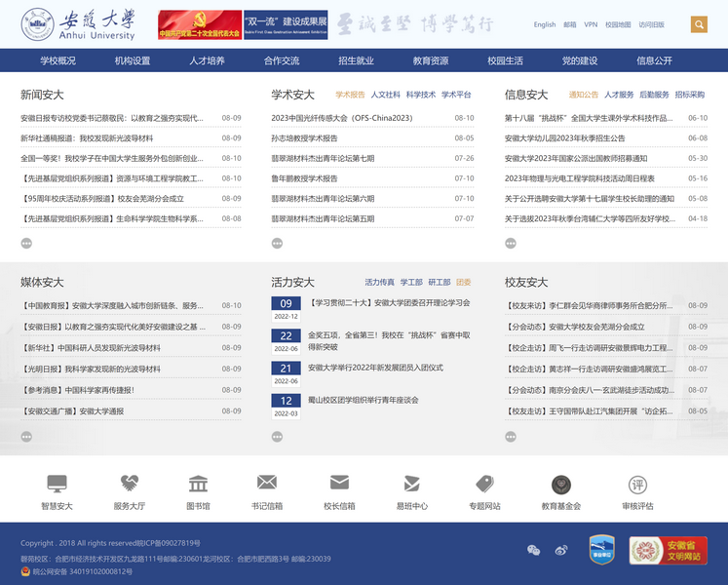Select the 招标采购 tab
728x585 pixels.
click(689, 95)
